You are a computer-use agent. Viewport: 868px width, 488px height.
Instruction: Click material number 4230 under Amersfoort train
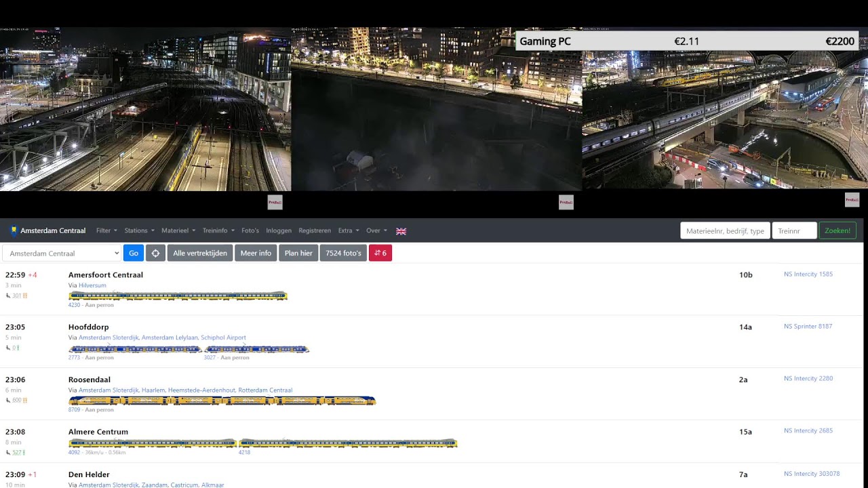pyautogui.click(x=74, y=305)
